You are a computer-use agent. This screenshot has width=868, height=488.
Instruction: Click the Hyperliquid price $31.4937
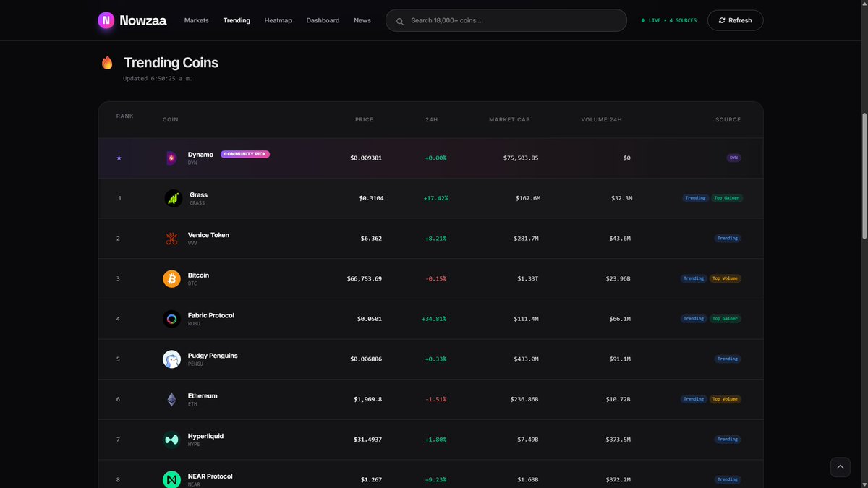click(367, 440)
